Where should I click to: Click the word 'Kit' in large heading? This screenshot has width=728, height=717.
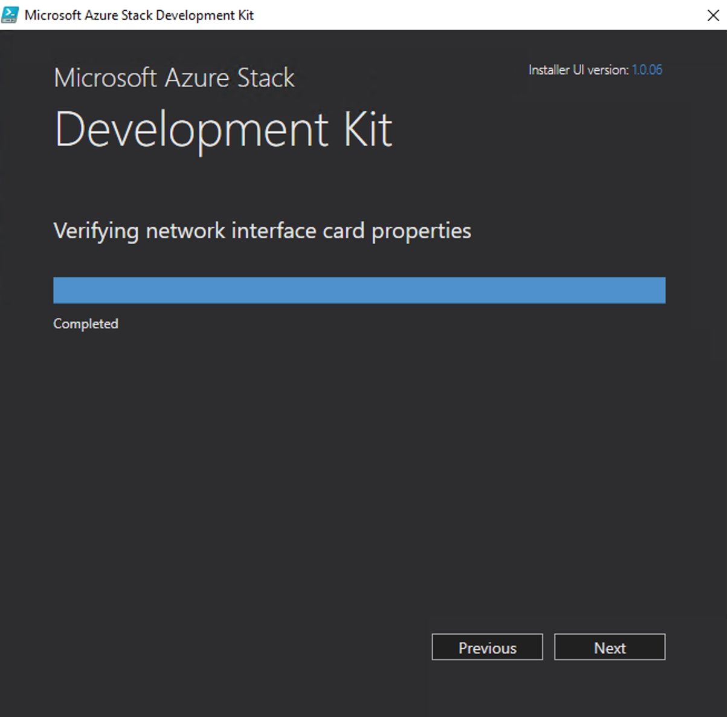coord(368,129)
